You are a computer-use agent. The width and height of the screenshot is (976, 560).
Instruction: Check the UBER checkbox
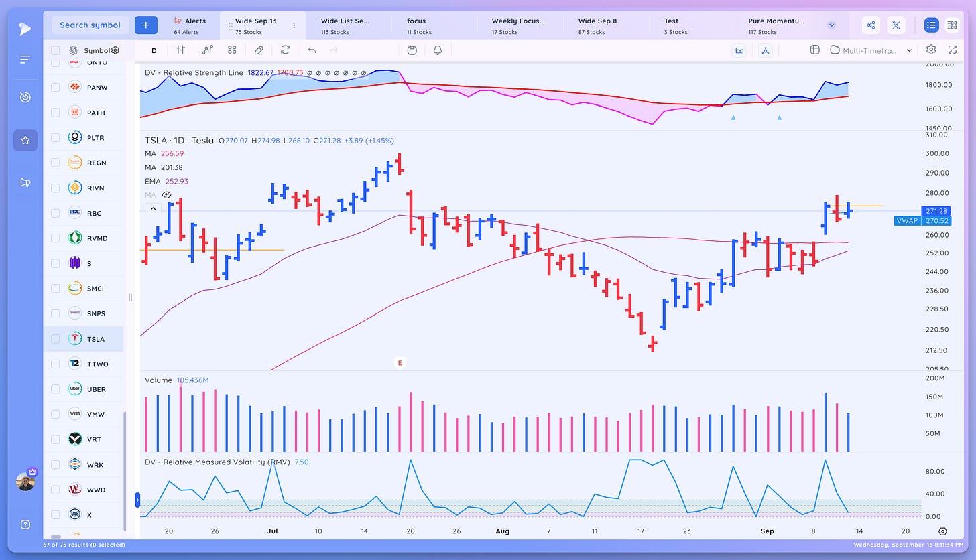(55, 389)
